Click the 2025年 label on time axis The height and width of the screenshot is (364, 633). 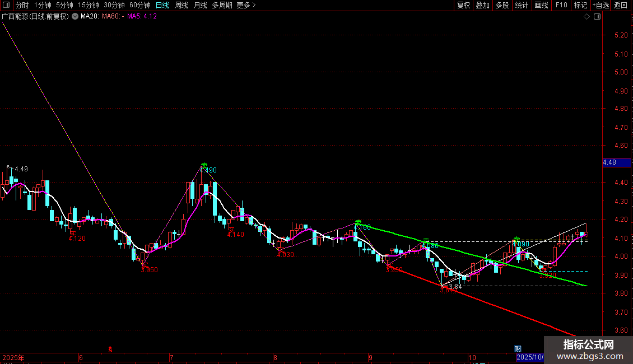13,357
